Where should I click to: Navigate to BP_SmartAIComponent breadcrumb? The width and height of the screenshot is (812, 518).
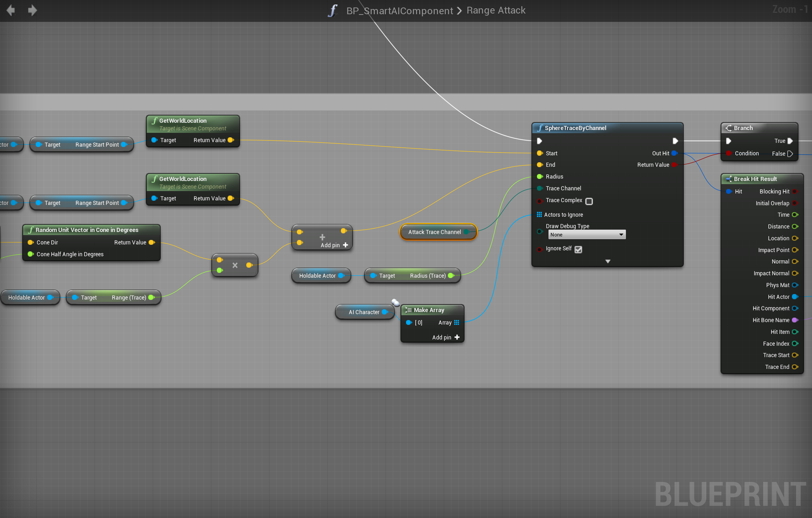pyautogui.click(x=400, y=10)
